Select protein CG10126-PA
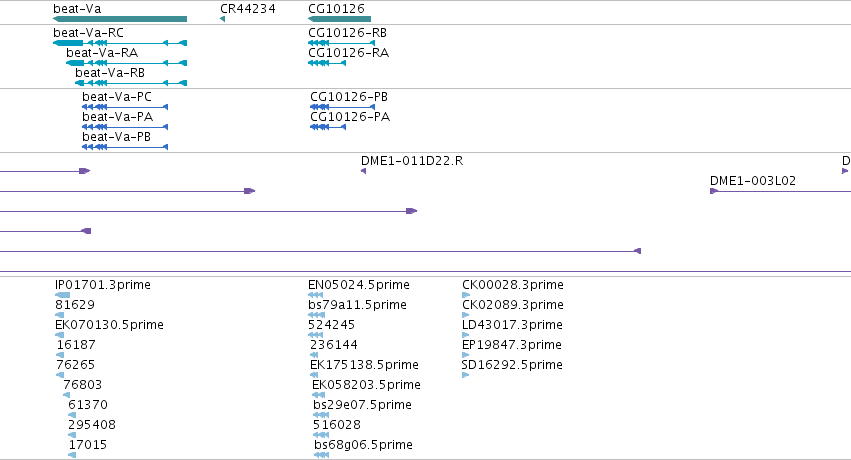 [328, 127]
